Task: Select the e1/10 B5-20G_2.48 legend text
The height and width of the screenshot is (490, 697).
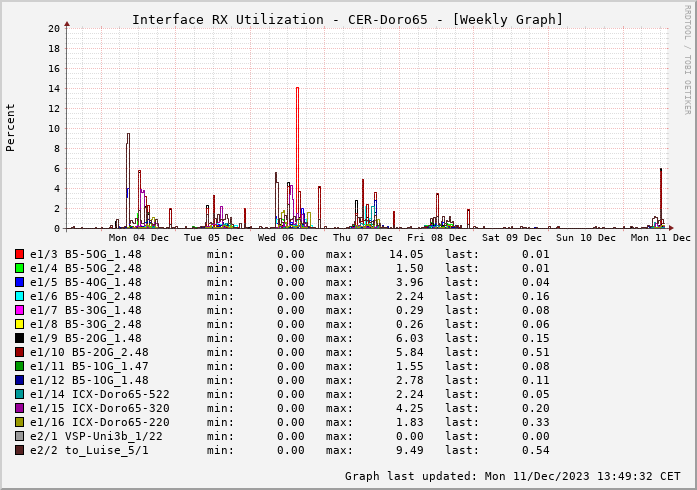Action: (89, 352)
